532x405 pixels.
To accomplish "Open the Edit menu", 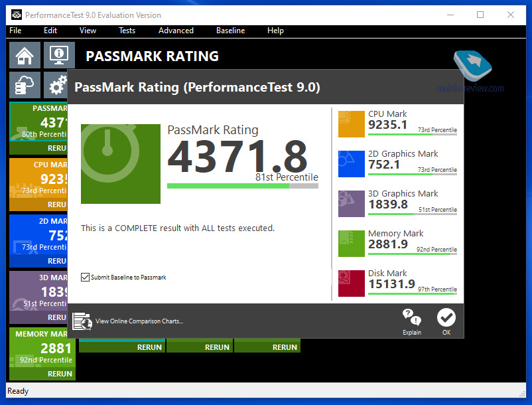I will coord(50,31).
